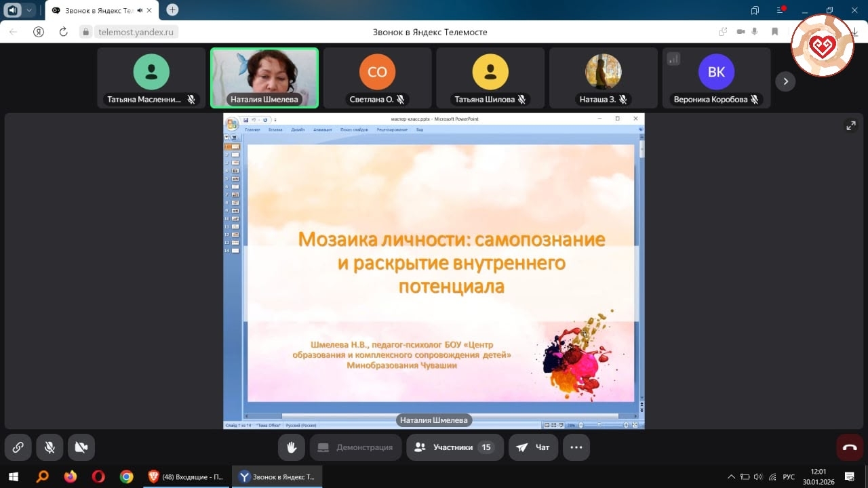Open the Участники list

(x=454, y=447)
